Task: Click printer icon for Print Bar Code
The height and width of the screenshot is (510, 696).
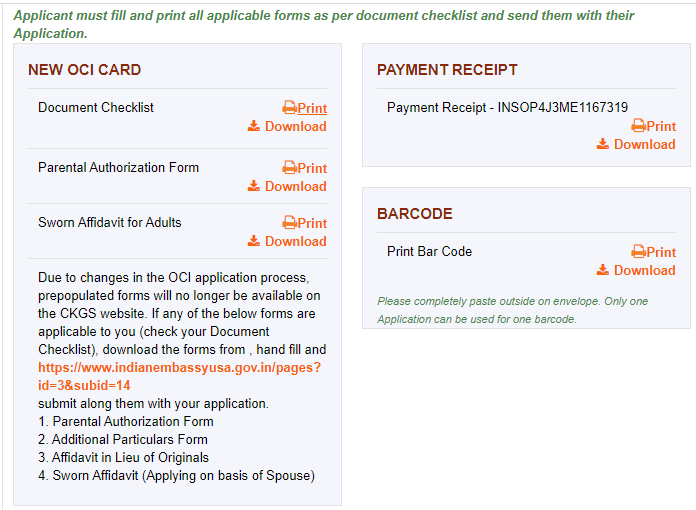Action: click(639, 252)
